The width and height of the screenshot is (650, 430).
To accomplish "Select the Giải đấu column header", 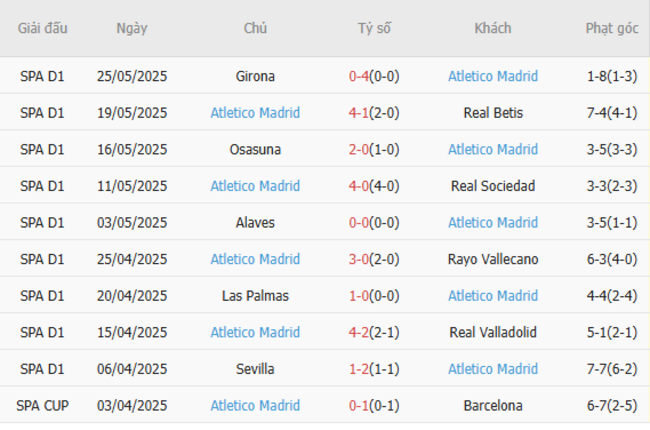I will click(42, 28).
